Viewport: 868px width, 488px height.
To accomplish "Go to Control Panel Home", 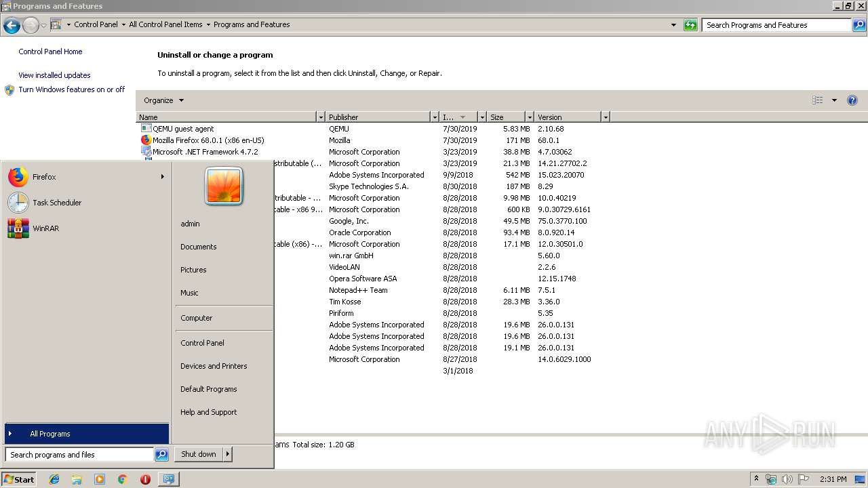I will [x=50, y=52].
